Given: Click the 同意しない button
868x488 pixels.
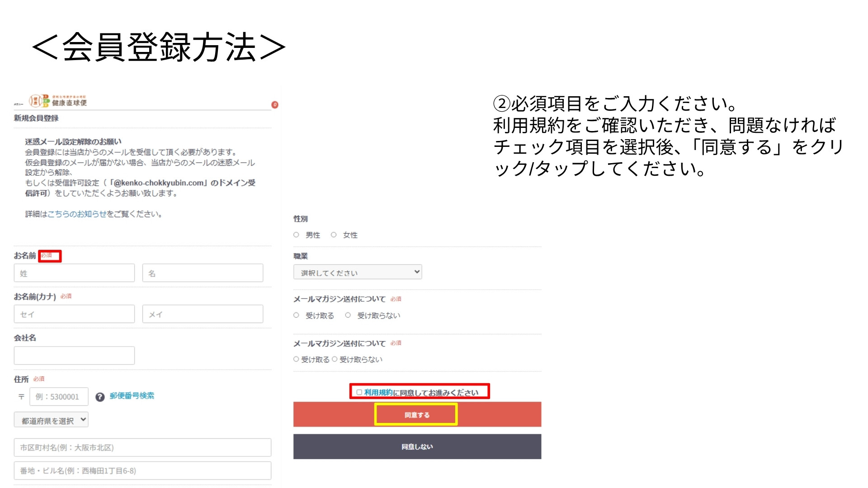Looking at the screenshot, I should 416,446.
